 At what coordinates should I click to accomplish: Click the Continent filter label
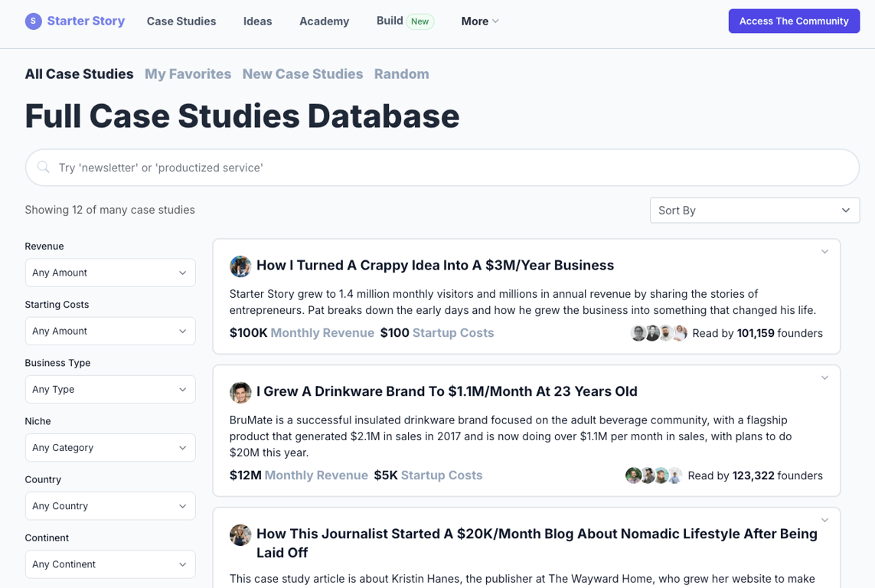(47, 537)
